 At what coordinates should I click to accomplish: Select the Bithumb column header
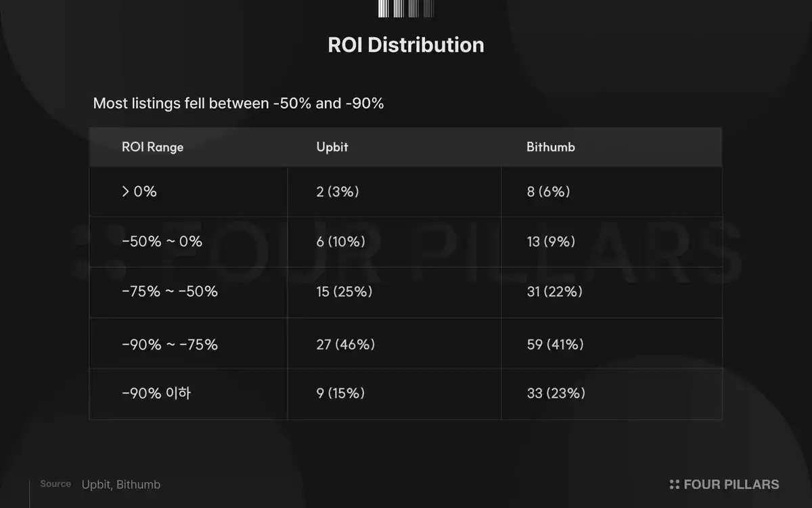(551, 147)
